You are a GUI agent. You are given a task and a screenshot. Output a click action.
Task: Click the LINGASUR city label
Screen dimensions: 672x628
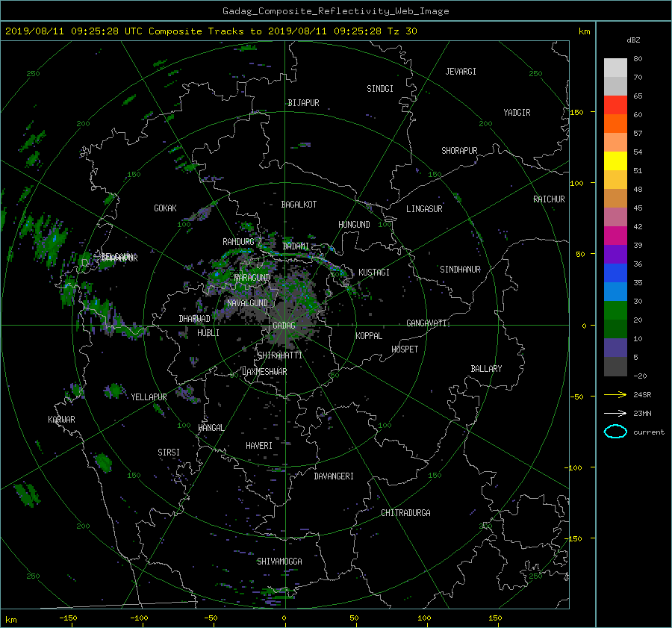(x=424, y=209)
